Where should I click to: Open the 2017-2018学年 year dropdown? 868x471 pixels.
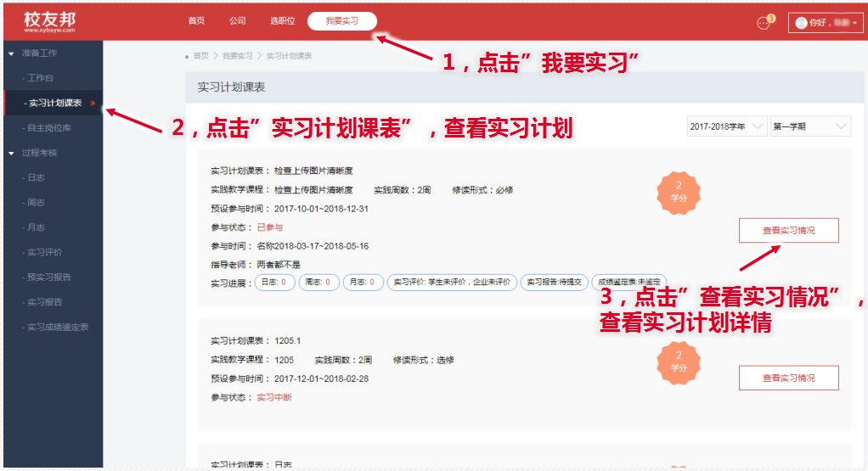coord(726,126)
